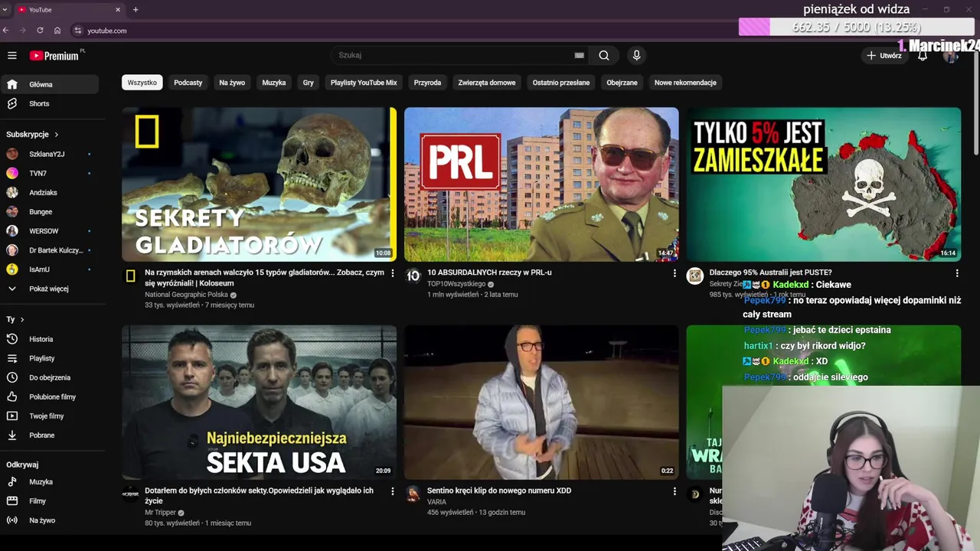Screen dimensions: 980x551
Task: Expand the Subskrypcje section chevron
Action: 56,134
